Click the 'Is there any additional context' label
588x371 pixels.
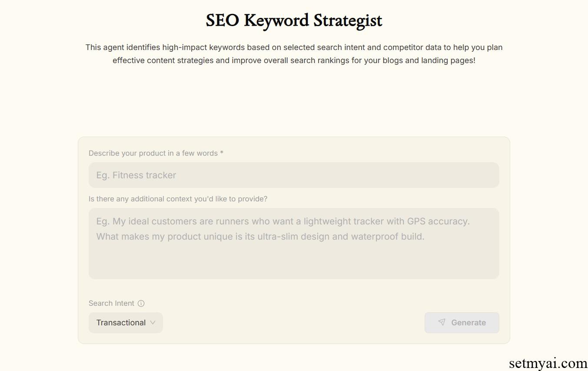(178, 199)
